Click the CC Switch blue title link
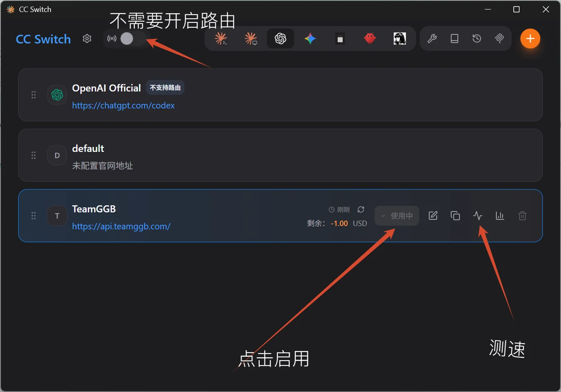This screenshot has height=392, width=561. pos(43,39)
